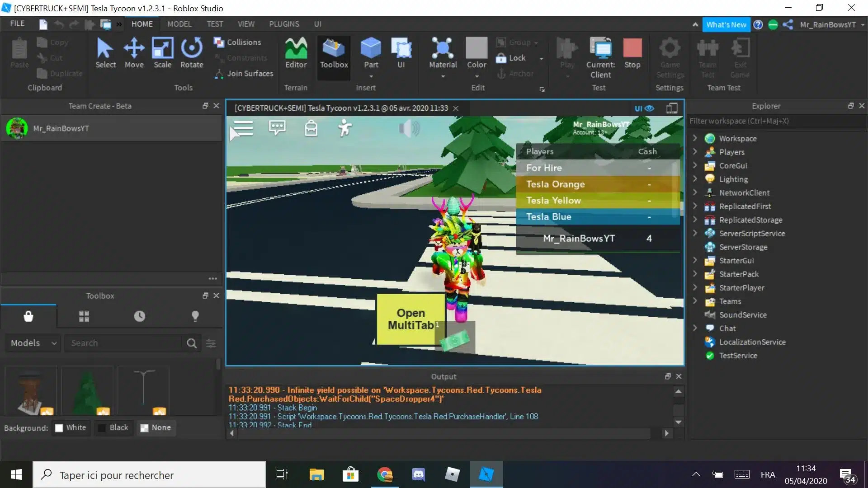Select the Black background option
The image size is (868, 488).
tap(113, 427)
